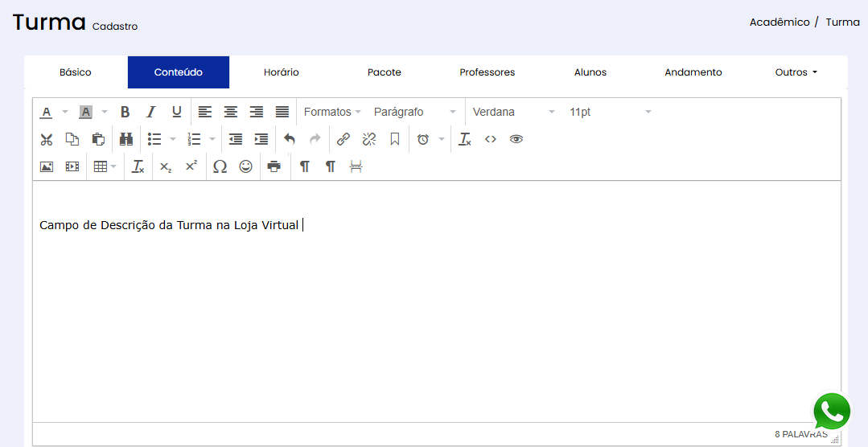Click the second paragraph direction pilcrow icon
This screenshot has height=447, width=868.
331,166
